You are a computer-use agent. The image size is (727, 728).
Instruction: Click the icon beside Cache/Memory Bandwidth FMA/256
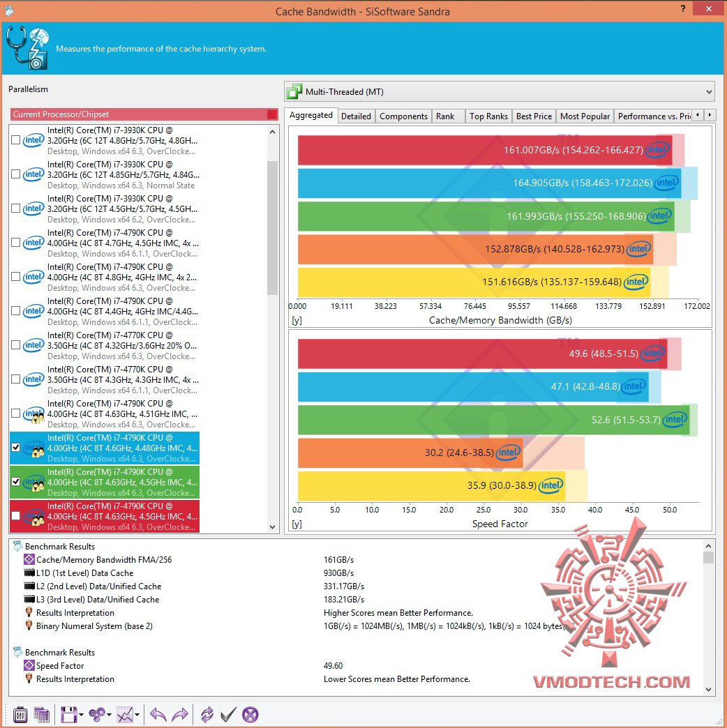pos(29,559)
